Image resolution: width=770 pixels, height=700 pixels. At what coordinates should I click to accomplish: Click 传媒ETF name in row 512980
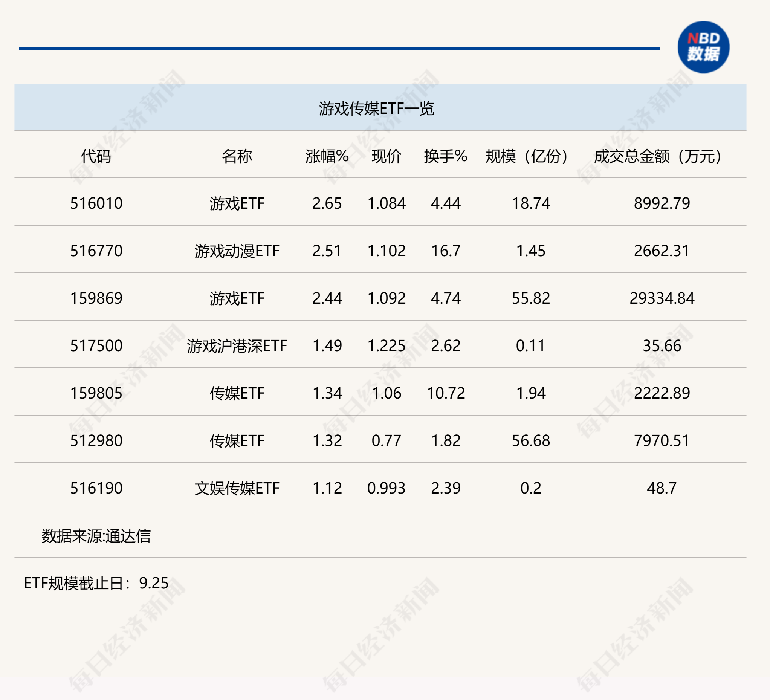(237, 441)
